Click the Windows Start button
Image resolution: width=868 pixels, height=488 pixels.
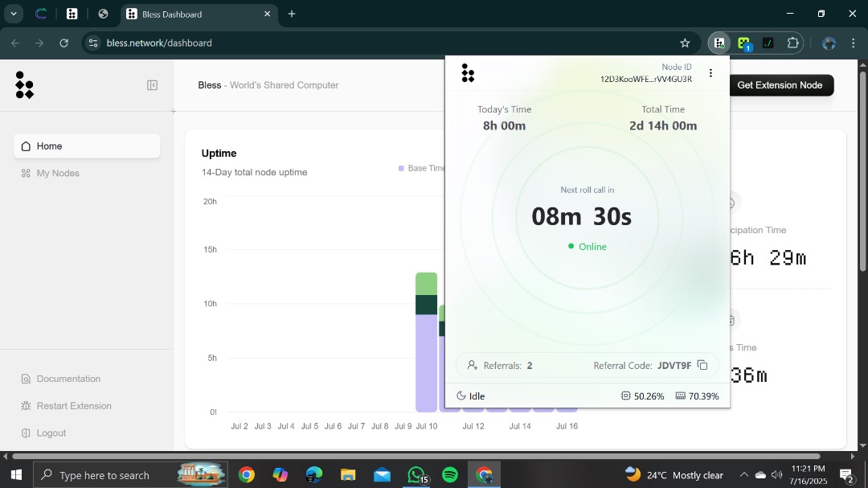(16, 474)
